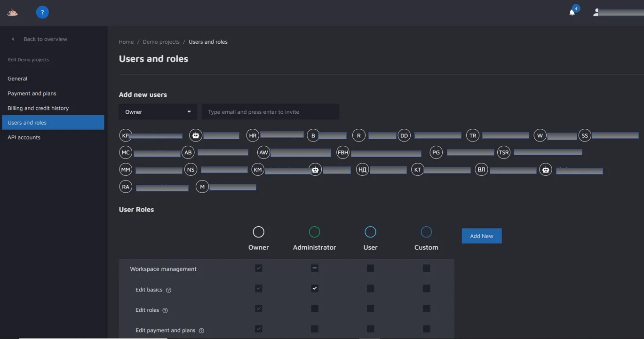Open the Owner role dropdown
This screenshot has width=644, height=339.
[158, 112]
